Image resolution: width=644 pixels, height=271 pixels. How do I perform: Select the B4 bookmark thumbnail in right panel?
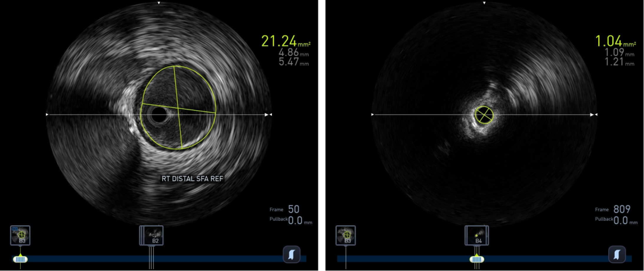476,235
